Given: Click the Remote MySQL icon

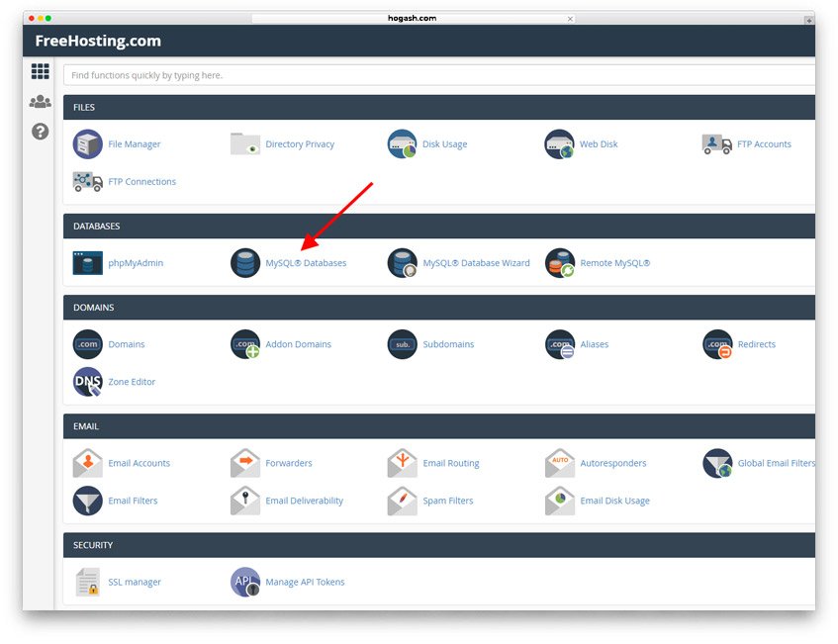Looking at the screenshot, I should click(x=560, y=263).
